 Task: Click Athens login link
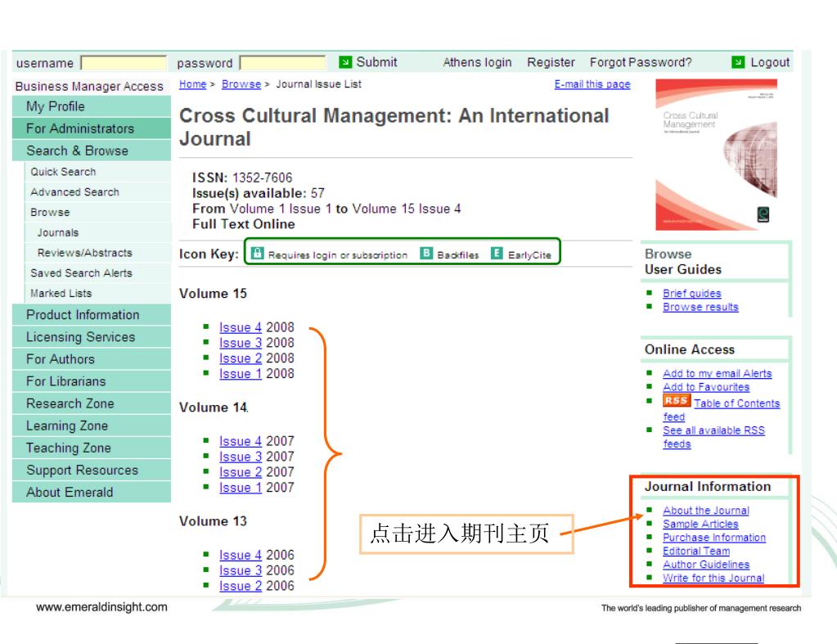(x=477, y=62)
